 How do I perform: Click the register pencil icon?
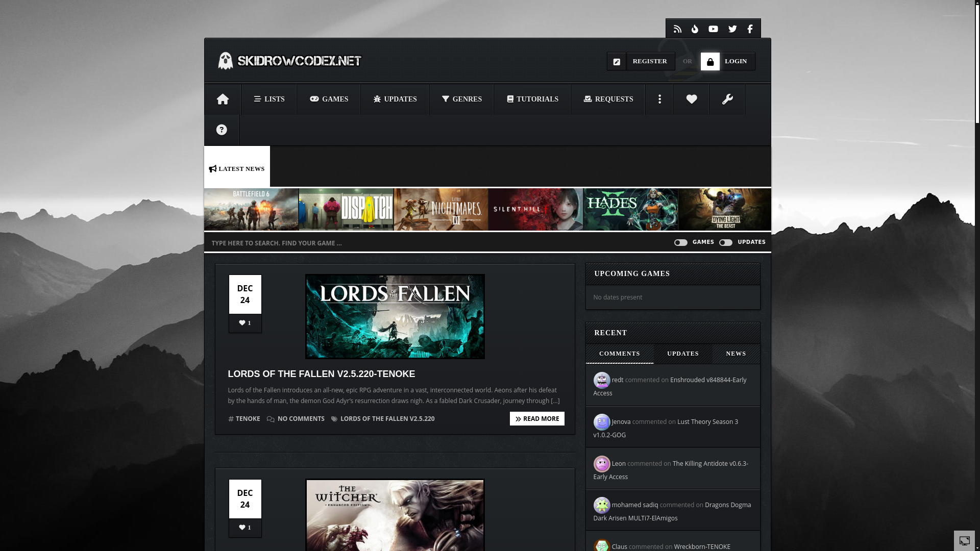[x=617, y=62]
